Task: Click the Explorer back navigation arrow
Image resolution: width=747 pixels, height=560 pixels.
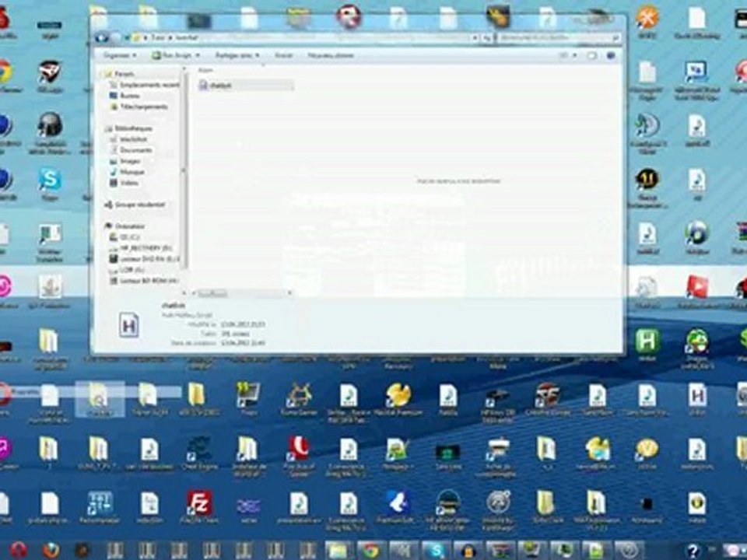Action: coord(101,37)
